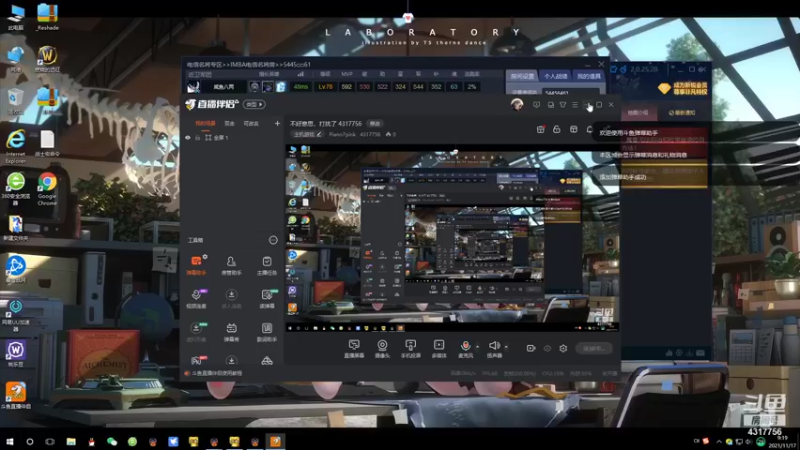Click the start streaming button
The height and width of the screenshot is (450, 800).
click(x=594, y=348)
